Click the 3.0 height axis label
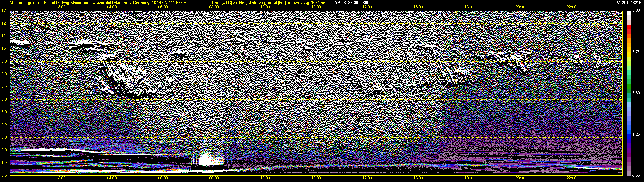 click(x=4, y=137)
